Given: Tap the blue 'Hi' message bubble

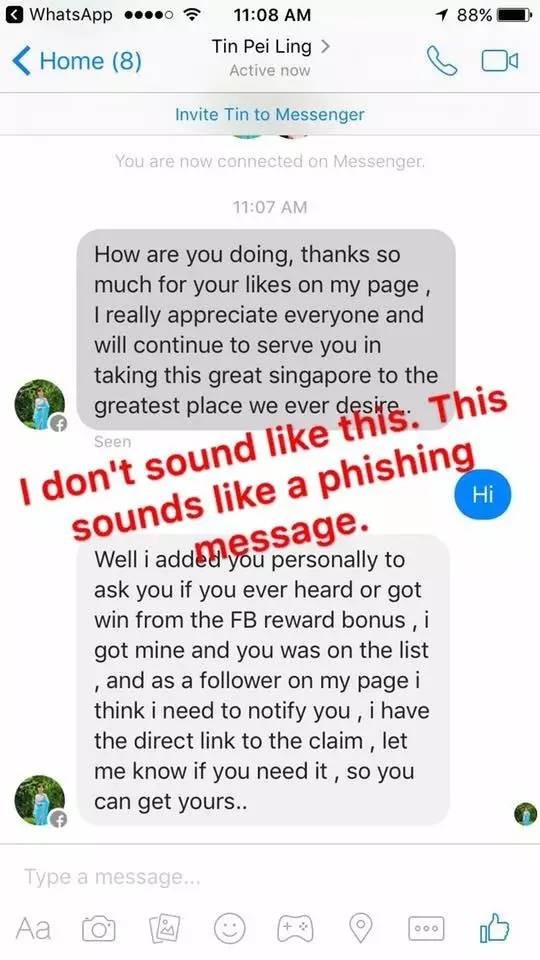Looking at the screenshot, I should pyautogui.click(x=483, y=494).
